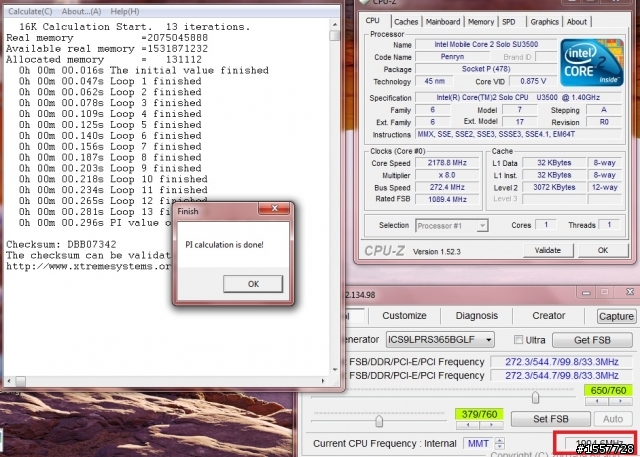Open the Customize tab in SetFSB

point(404,315)
